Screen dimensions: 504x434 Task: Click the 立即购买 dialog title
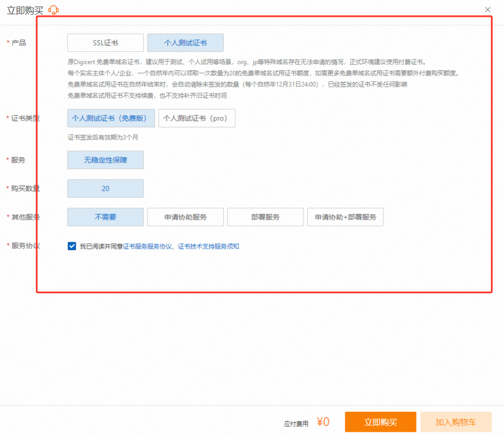tap(24, 10)
